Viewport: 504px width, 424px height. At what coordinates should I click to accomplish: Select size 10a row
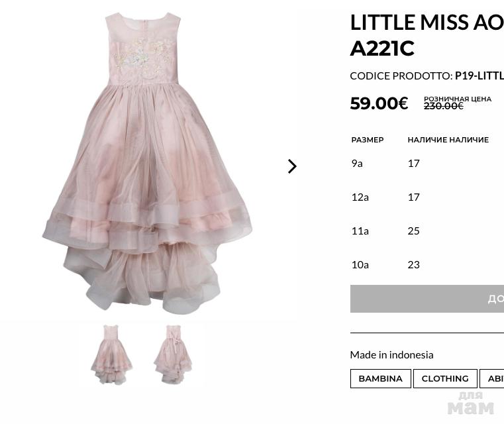[360, 264]
